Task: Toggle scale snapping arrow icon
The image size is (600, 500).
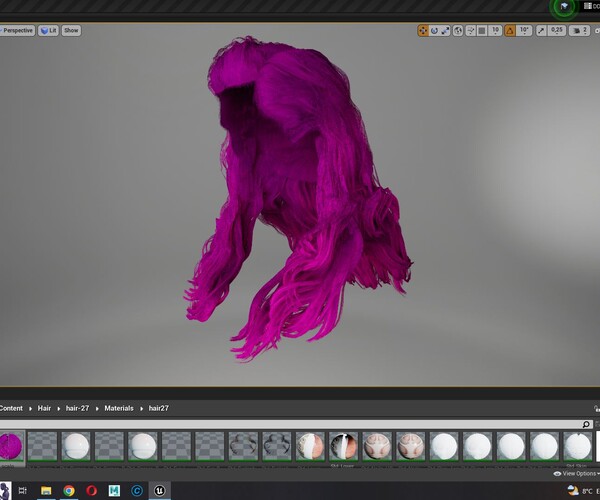Action: [541, 31]
